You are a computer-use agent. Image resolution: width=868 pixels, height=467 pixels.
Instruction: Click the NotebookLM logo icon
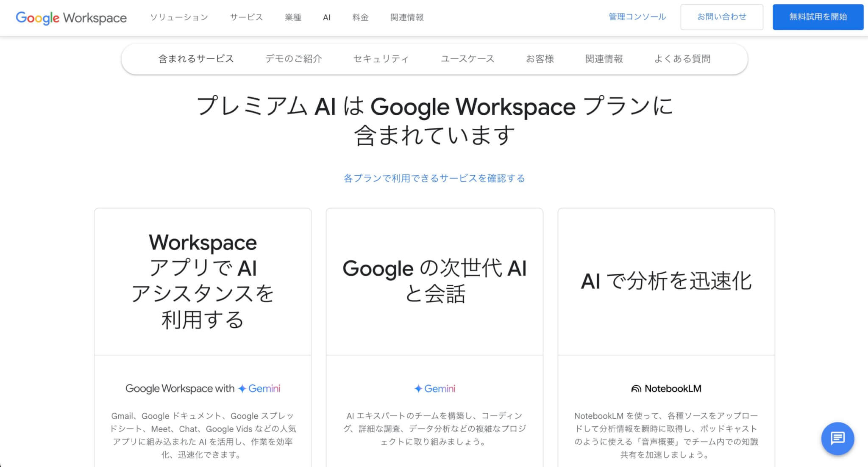click(666, 388)
